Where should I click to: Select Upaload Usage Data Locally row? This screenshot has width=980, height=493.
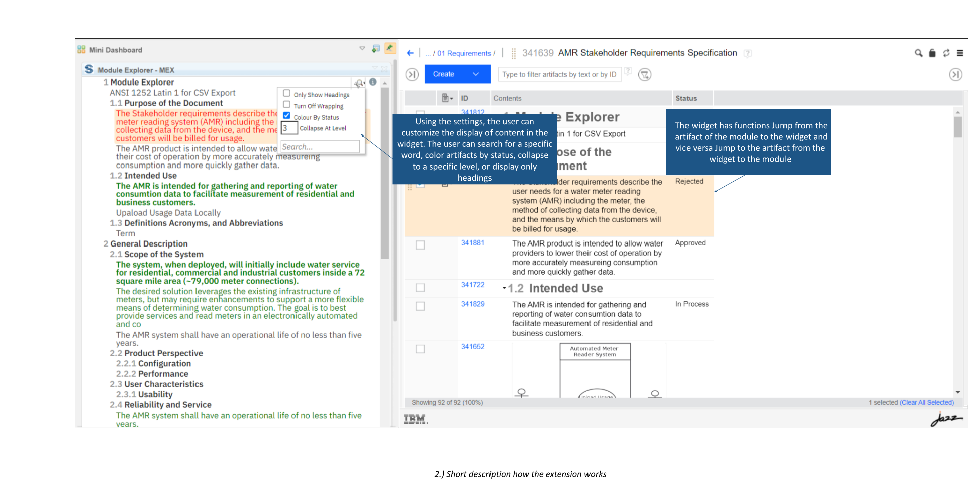click(x=168, y=213)
